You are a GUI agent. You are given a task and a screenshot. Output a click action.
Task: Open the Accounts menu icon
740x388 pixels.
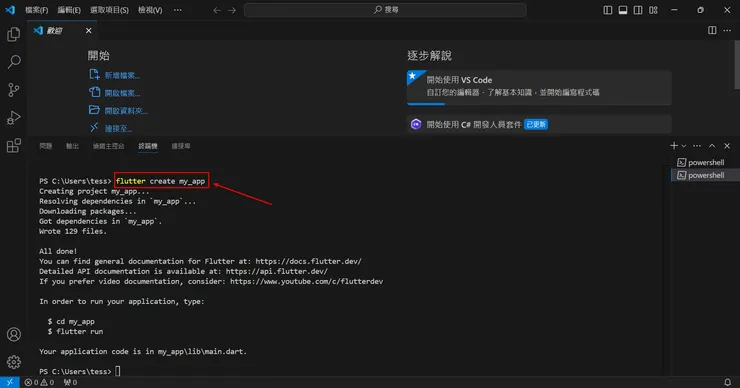tap(14, 334)
